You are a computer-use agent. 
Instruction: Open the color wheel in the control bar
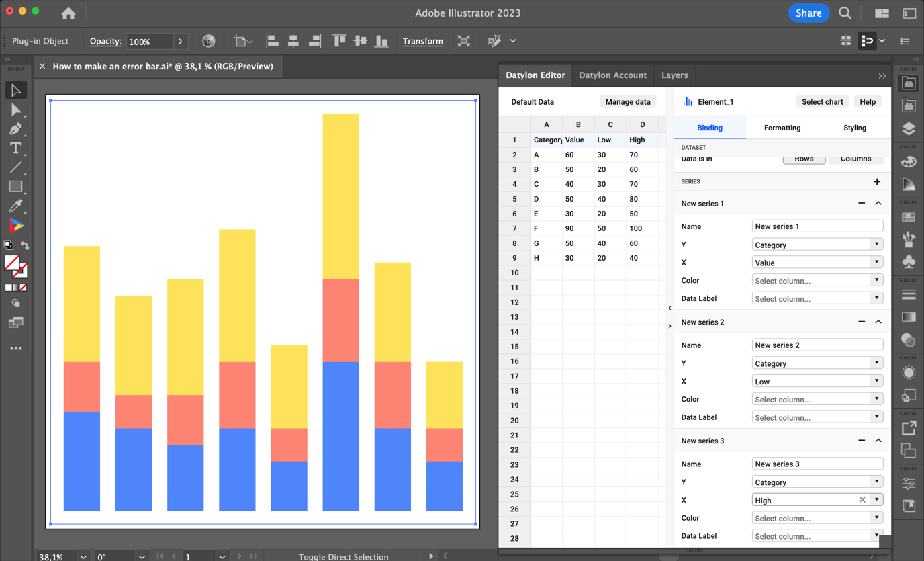point(208,41)
